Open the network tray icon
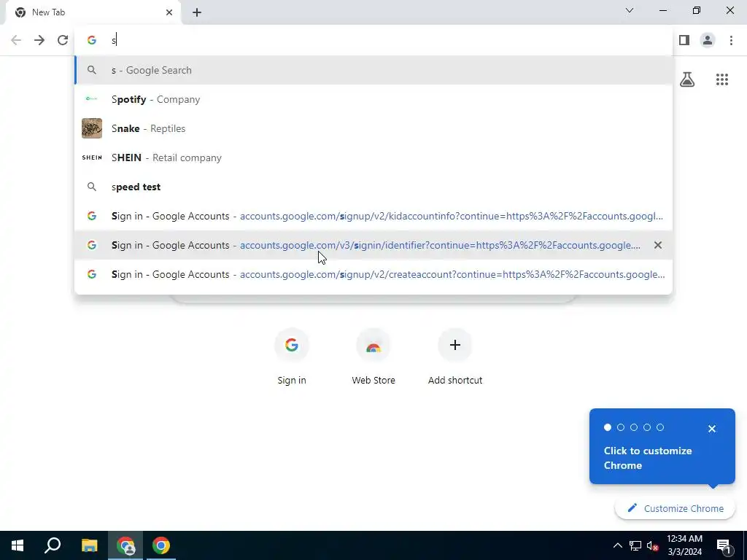The width and height of the screenshot is (747, 560). click(x=635, y=545)
